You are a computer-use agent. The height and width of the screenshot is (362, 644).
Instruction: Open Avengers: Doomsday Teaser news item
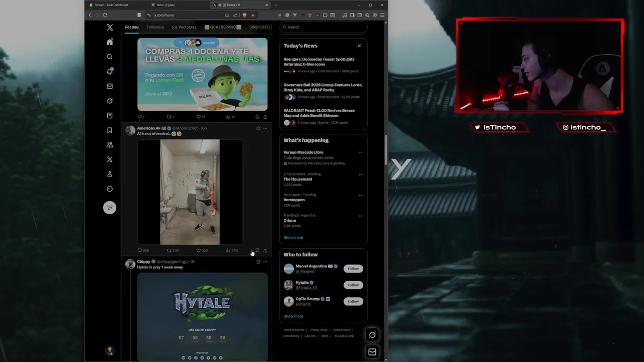click(324, 65)
